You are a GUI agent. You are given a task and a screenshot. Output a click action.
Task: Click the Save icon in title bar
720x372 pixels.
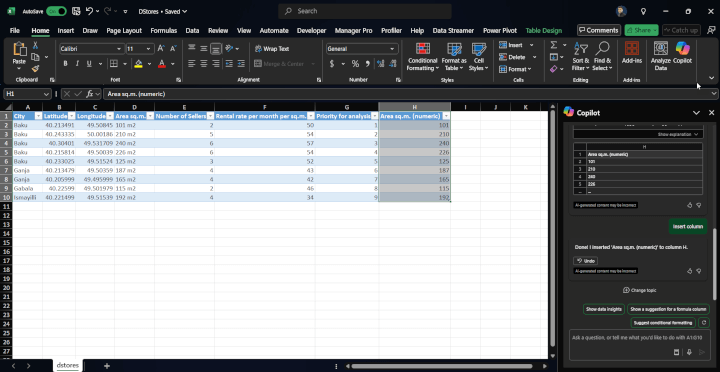(76, 11)
